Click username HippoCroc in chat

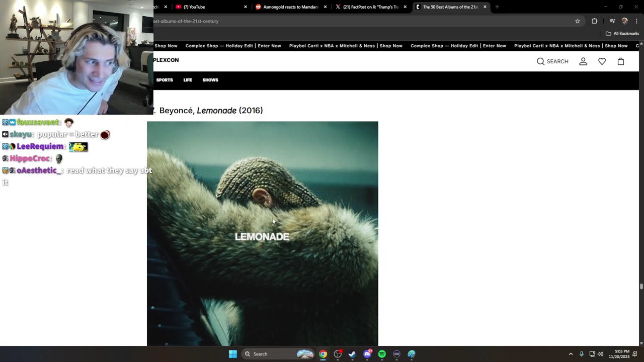(x=30, y=158)
